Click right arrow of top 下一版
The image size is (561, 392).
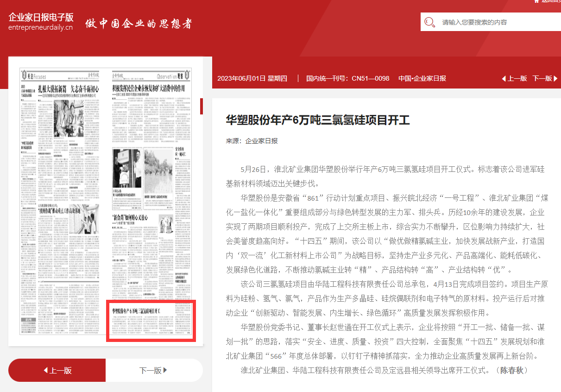[x=555, y=79]
